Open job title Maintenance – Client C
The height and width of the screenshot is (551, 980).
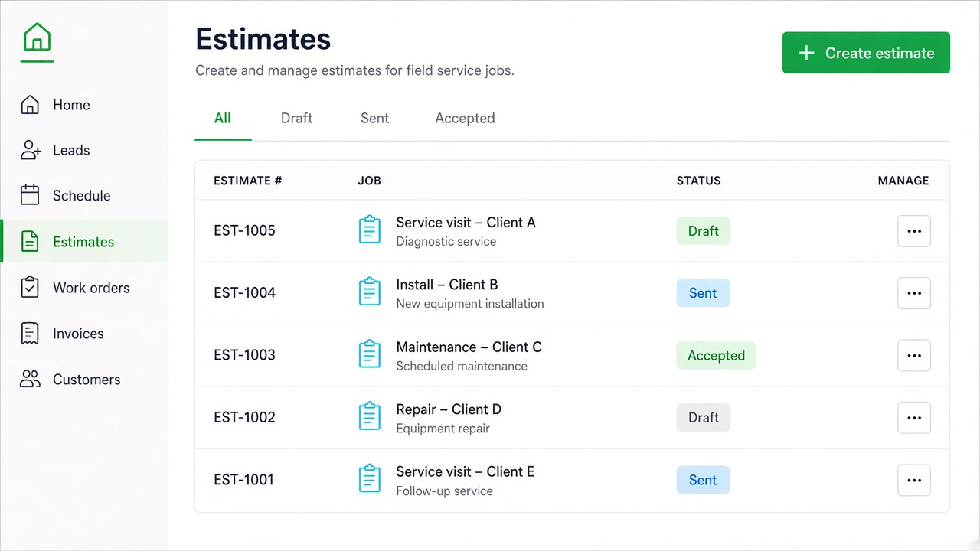(469, 347)
